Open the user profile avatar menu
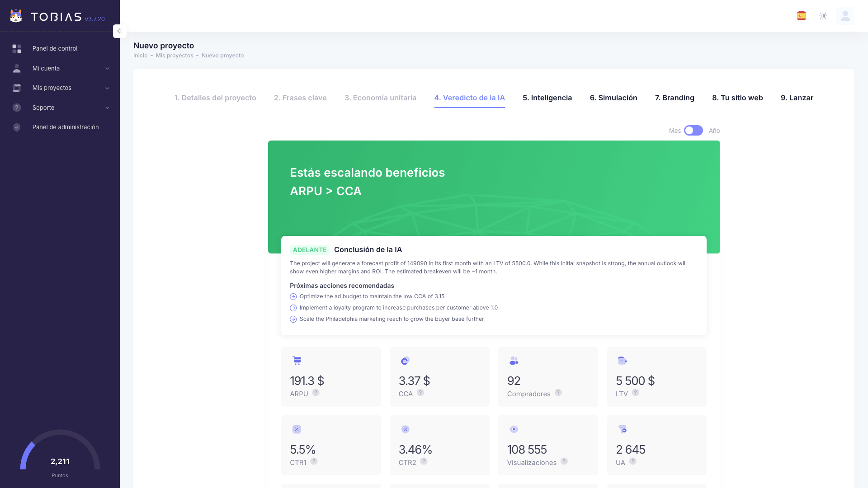Viewport: 868px width, 488px height. (845, 16)
